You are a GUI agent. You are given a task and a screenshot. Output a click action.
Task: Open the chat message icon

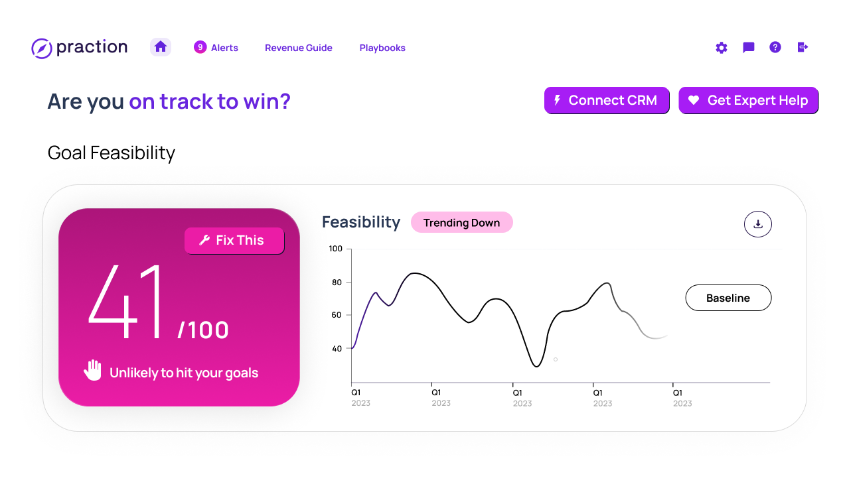click(x=749, y=47)
